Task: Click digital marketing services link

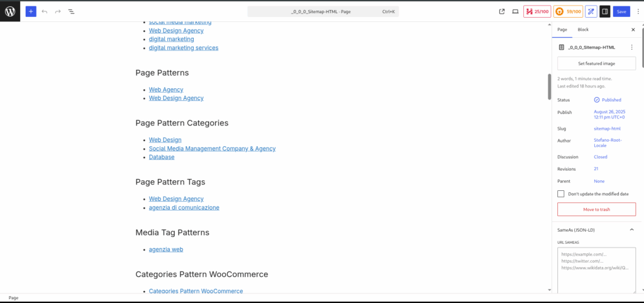Action: [184, 48]
